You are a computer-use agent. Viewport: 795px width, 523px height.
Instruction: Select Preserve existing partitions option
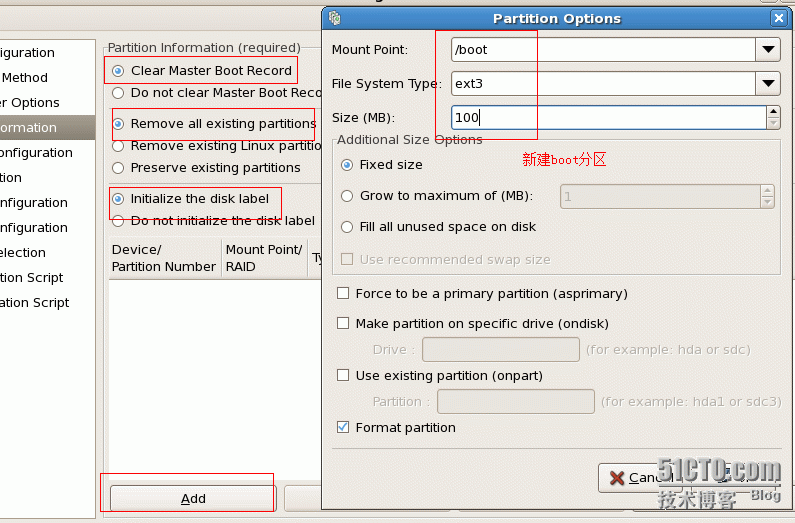tap(119, 168)
